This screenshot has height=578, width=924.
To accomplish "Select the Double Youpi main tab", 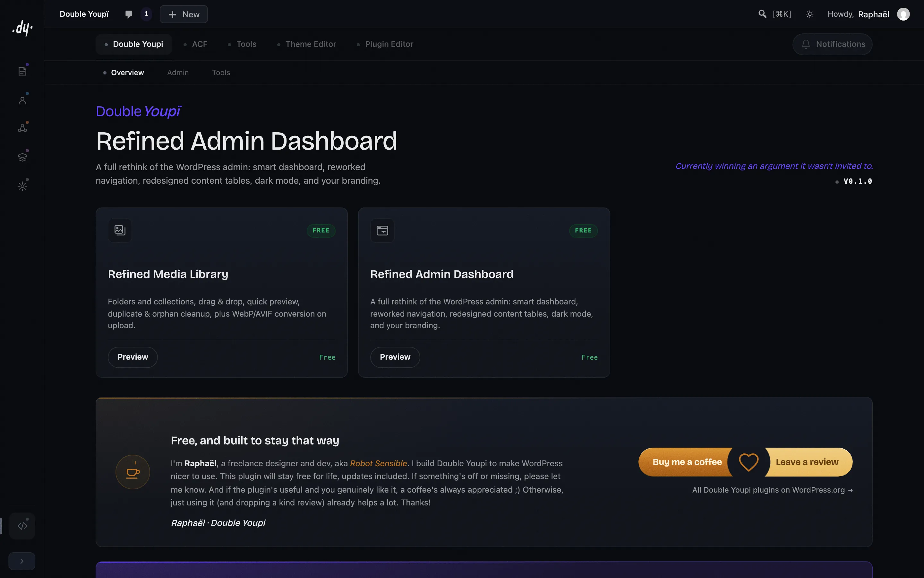I will point(134,44).
